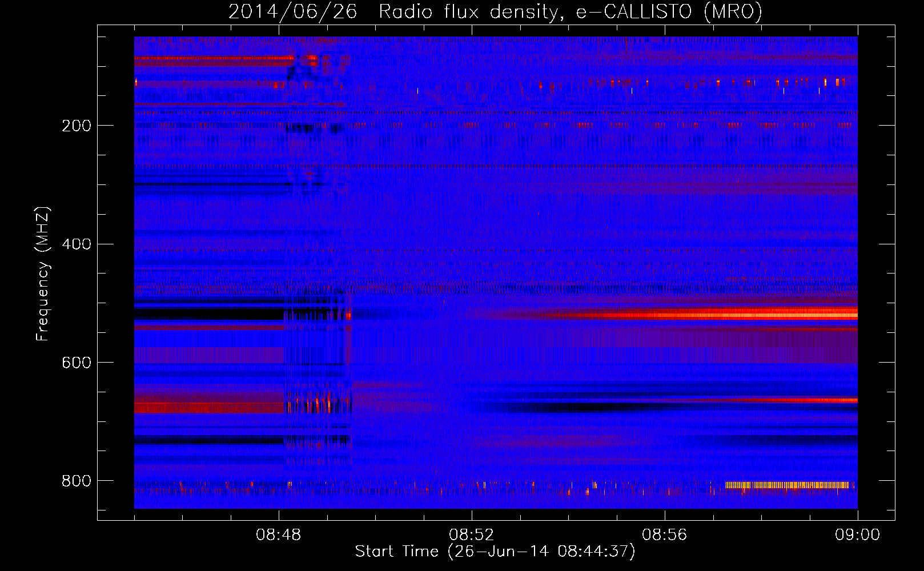The width and height of the screenshot is (924, 571).
Task: Click the '08:52' time tick label
Action: [472, 535]
